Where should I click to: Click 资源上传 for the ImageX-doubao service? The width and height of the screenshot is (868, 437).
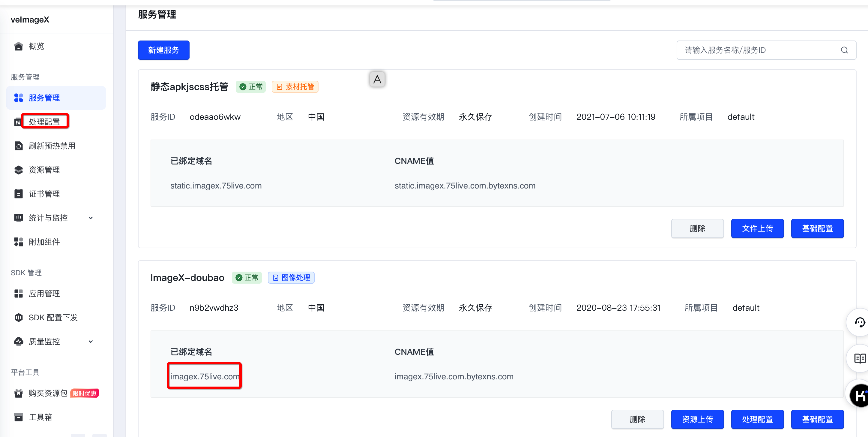(x=697, y=419)
